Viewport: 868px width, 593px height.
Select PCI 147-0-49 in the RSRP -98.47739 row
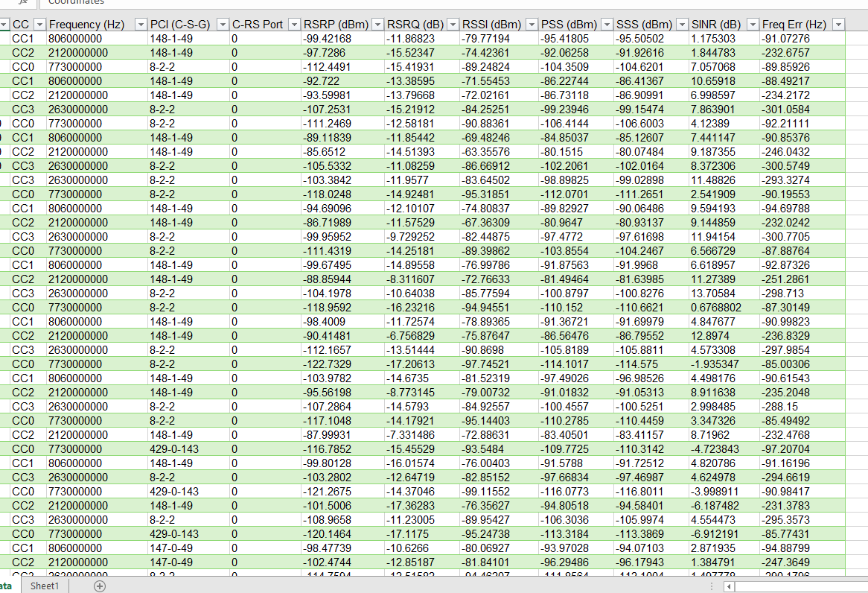click(x=189, y=548)
